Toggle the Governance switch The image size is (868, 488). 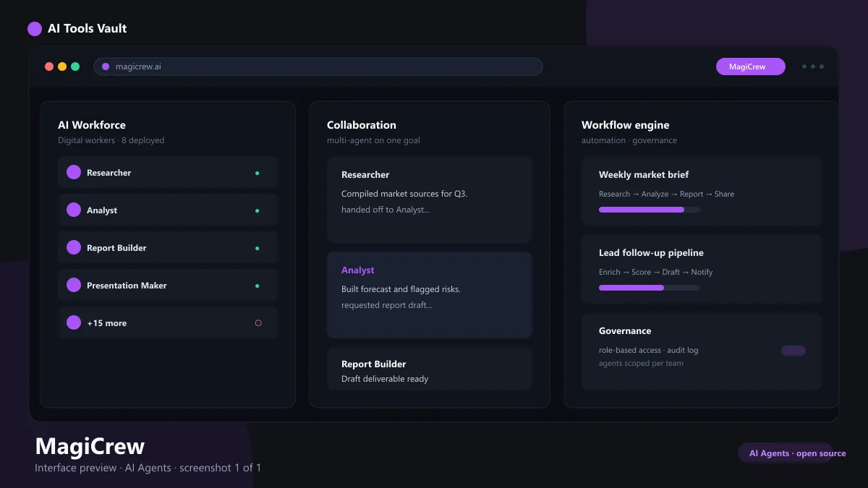(793, 351)
